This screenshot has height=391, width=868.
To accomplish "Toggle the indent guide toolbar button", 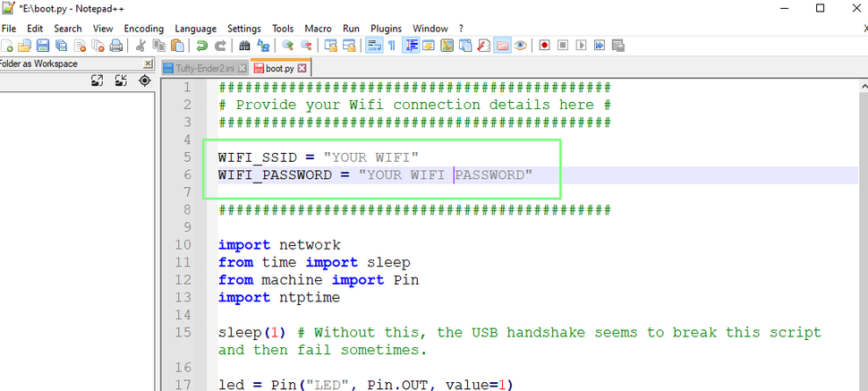I will tap(412, 46).
